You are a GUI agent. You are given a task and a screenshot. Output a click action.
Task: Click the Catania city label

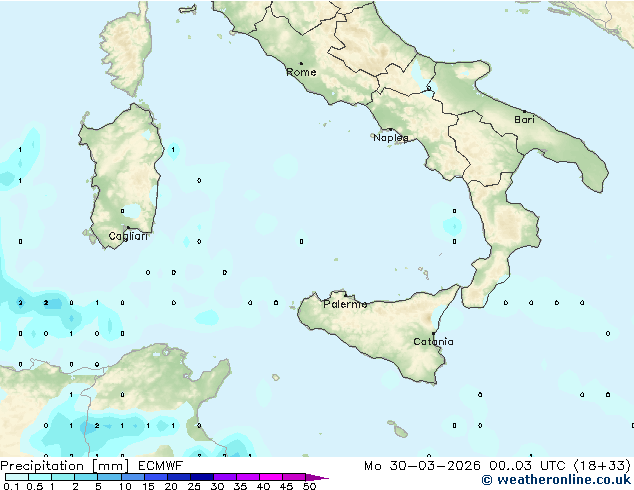(433, 342)
